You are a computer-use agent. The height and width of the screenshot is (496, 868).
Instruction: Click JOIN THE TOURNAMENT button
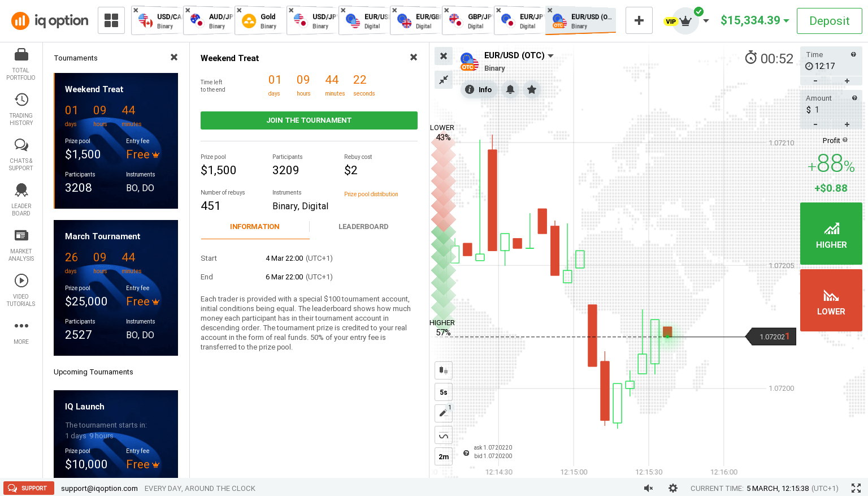click(x=309, y=120)
